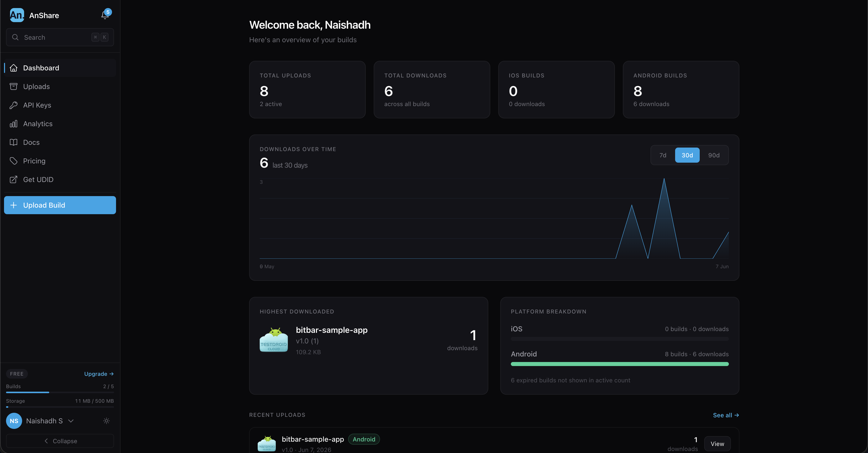The width and height of the screenshot is (868, 453).
Task: Click the FREE plan badge
Action: (17, 374)
